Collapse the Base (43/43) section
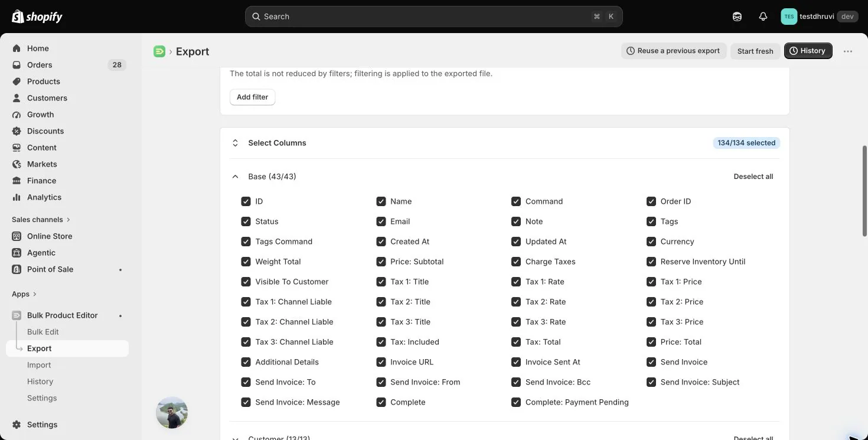Image resolution: width=868 pixels, height=440 pixels. point(235,177)
